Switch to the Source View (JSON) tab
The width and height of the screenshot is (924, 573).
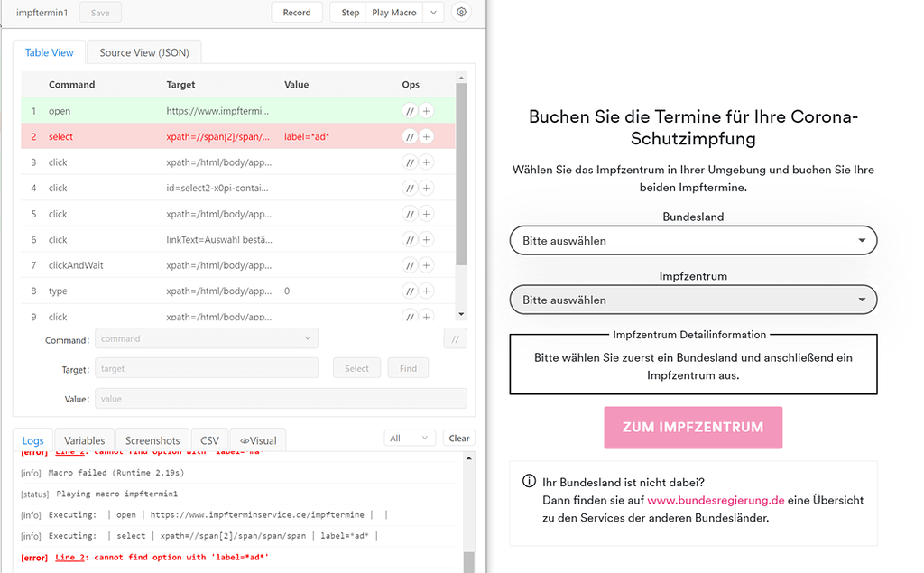(x=143, y=52)
